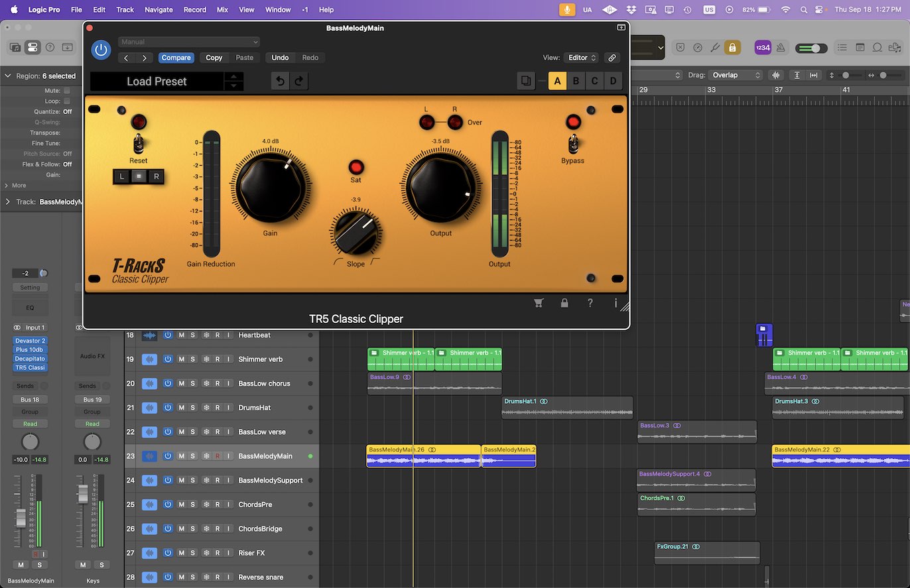This screenshot has width=910, height=588.
Task: Click the Compare button
Action: tap(176, 58)
